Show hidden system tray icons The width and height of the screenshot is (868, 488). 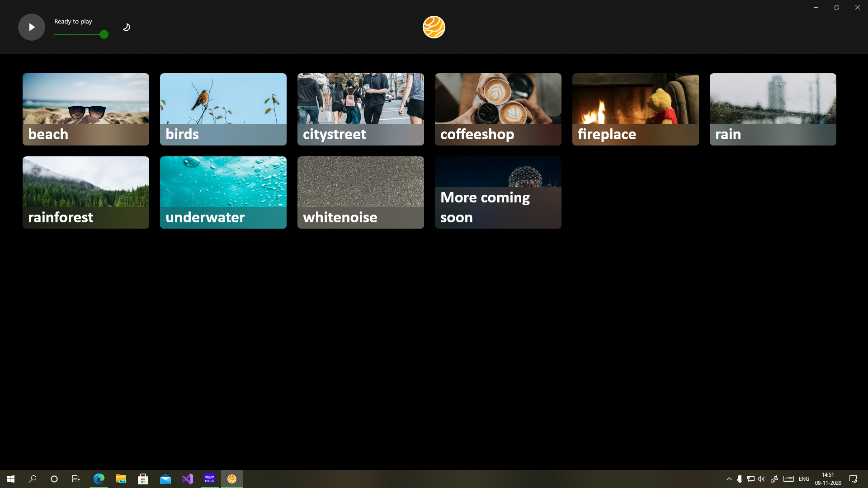[x=729, y=479]
